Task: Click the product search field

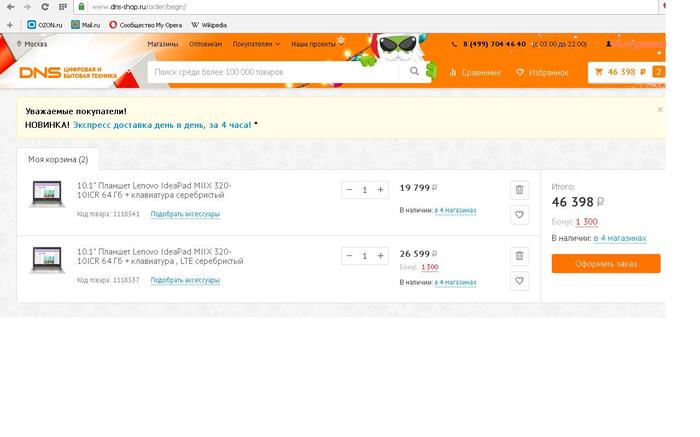Action: point(272,72)
